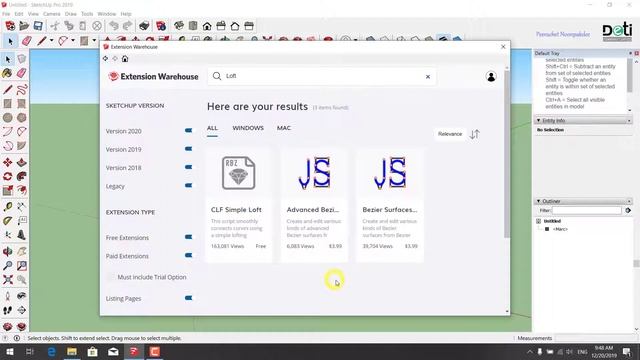Image resolution: width=640 pixels, height=360 pixels.
Task: Select the Eraser tool in left toolset
Action: pyautogui.click(x=22, y=73)
